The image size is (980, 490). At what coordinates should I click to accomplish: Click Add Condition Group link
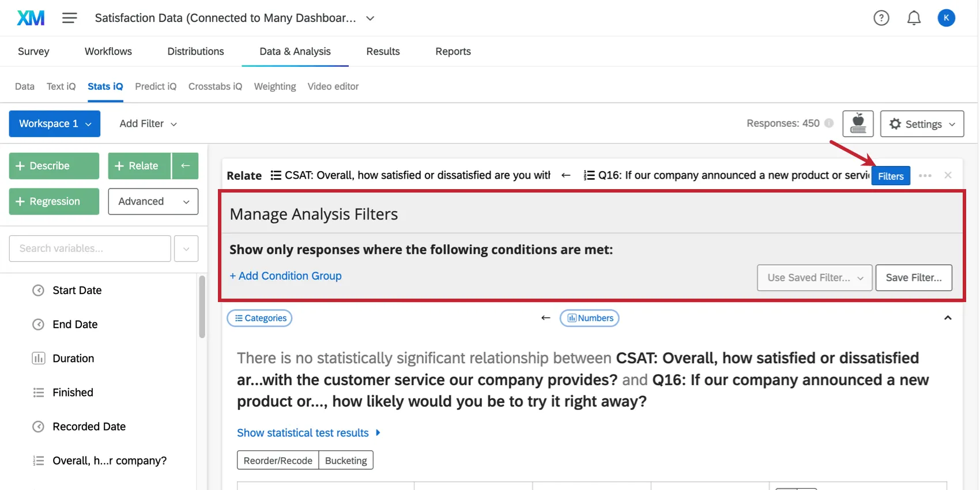[x=286, y=276]
